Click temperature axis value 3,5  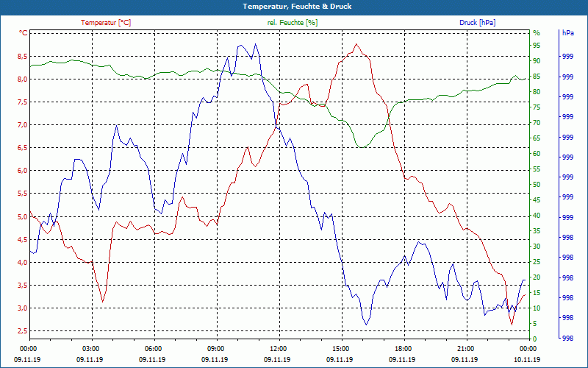point(23,286)
